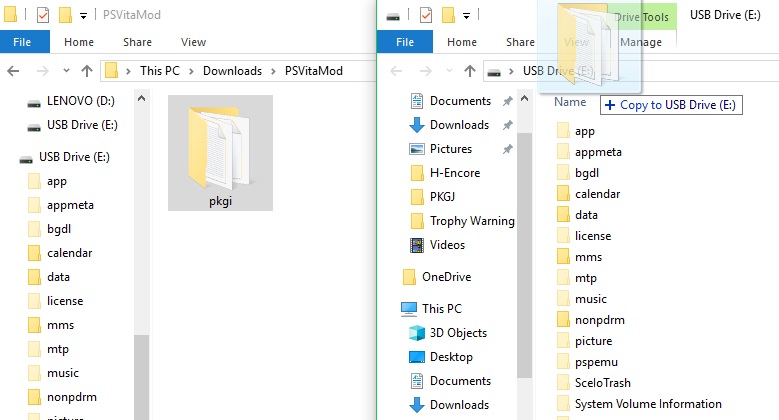Viewport: 779px width, 420px height.
Task: Open Documents in Quick access list
Action: pos(460,101)
